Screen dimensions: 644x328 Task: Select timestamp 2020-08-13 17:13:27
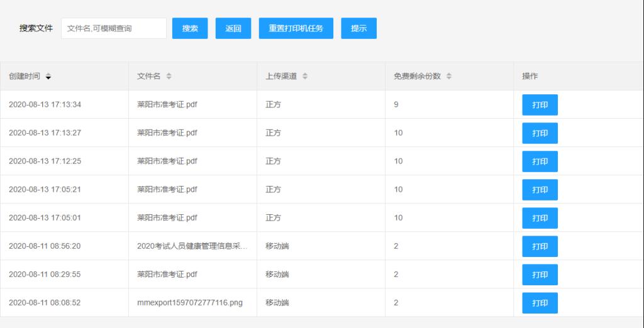click(45, 133)
